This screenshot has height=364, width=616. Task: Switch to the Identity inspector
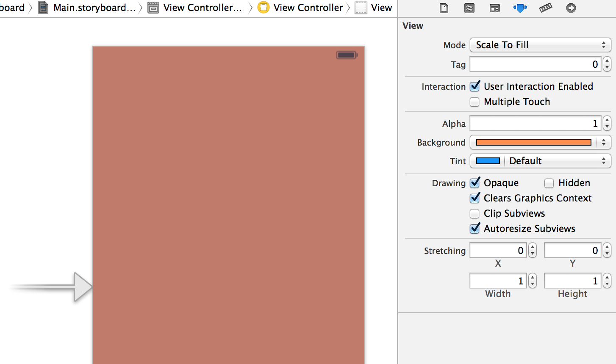[495, 8]
